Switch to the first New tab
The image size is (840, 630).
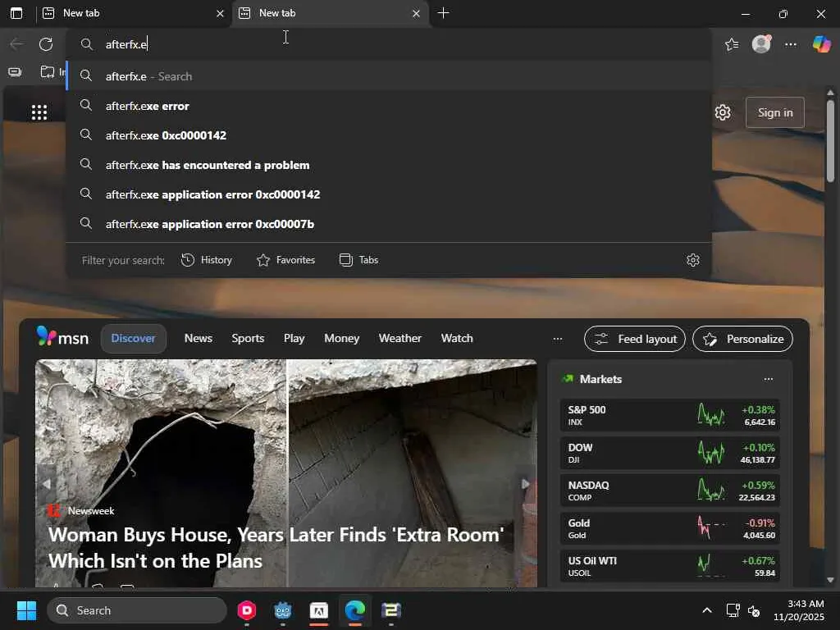[x=132, y=13]
